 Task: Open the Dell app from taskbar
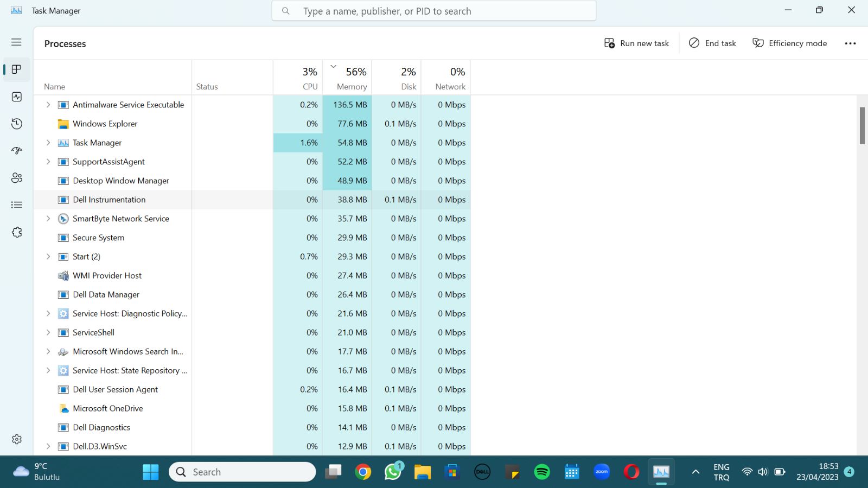coord(482,472)
